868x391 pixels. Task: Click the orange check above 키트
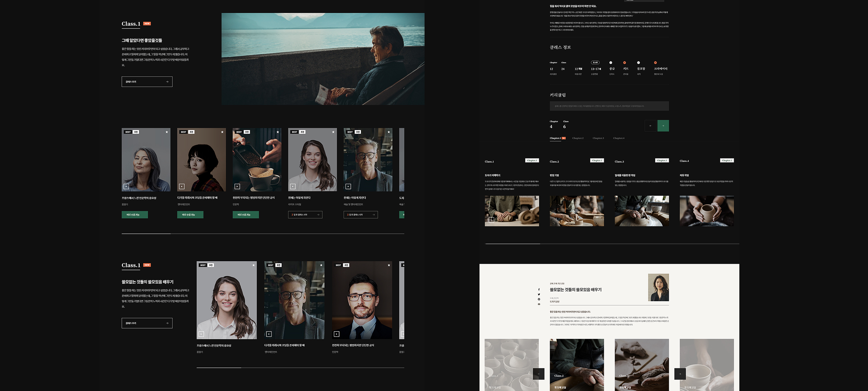[624, 63]
